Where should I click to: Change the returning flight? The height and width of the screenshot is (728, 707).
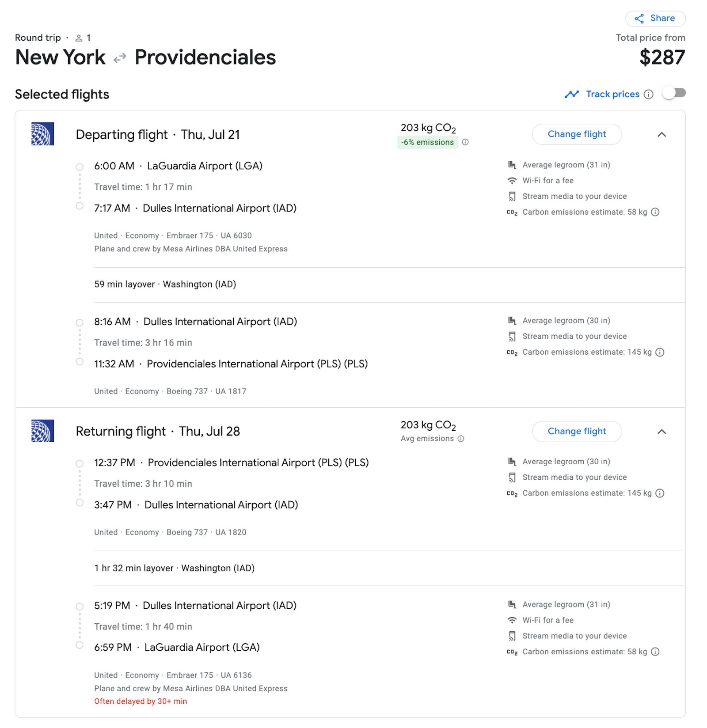[x=577, y=432]
